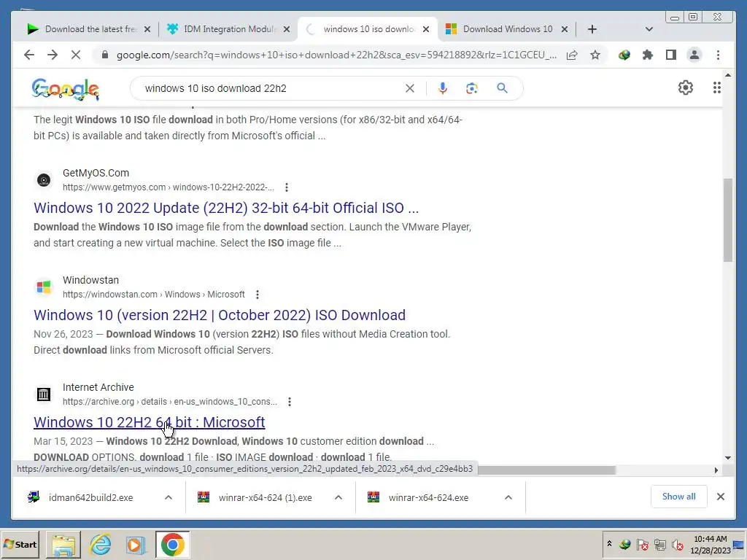Go back using the browser back arrow
This screenshot has height=560, width=747.
(x=29, y=55)
